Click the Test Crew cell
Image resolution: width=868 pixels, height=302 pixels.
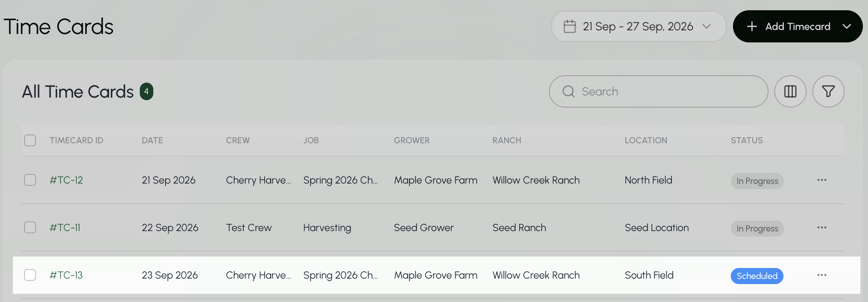(249, 227)
